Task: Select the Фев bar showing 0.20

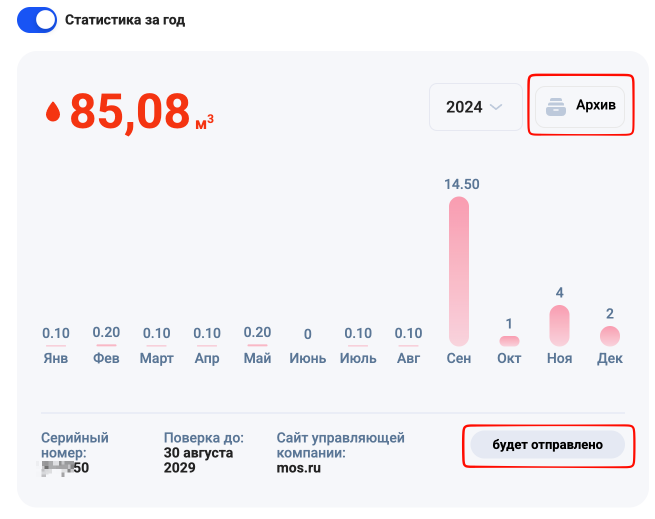Action: pyautogui.click(x=106, y=345)
